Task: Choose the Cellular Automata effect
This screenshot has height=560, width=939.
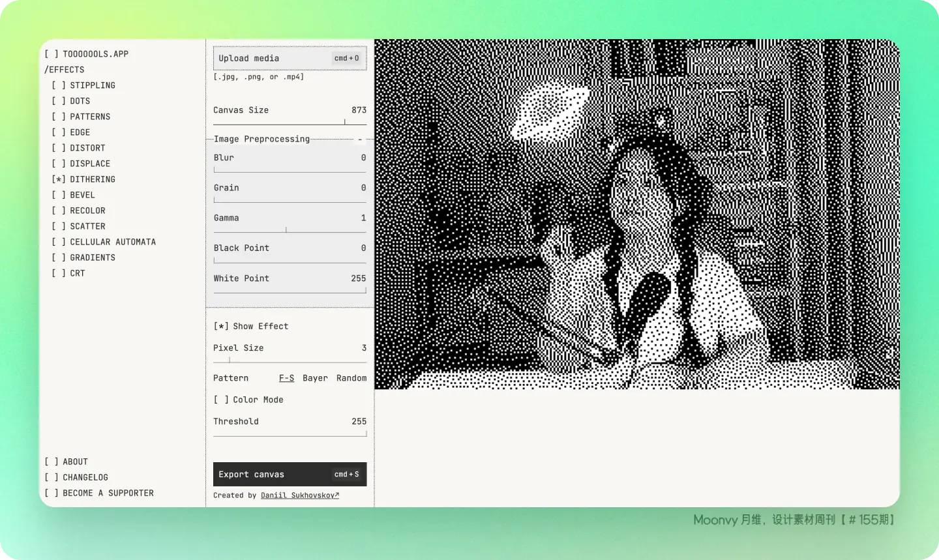Action: (112, 242)
